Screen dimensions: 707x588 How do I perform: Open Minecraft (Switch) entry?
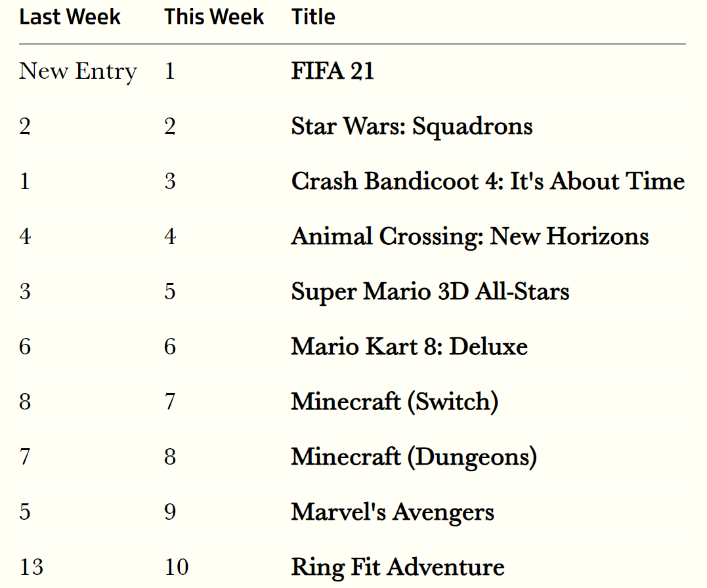[x=395, y=402]
